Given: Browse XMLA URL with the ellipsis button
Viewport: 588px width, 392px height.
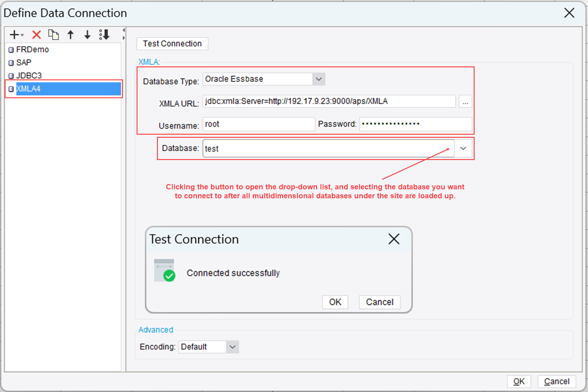Looking at the screenshot, I should (465, 101).
